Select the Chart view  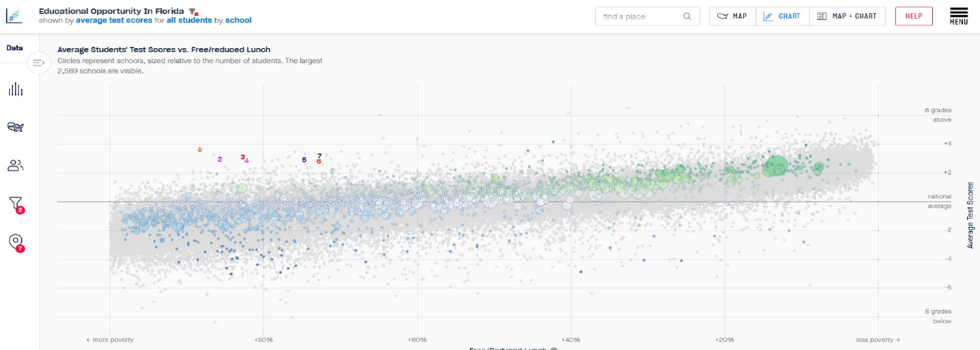point(782,16)
